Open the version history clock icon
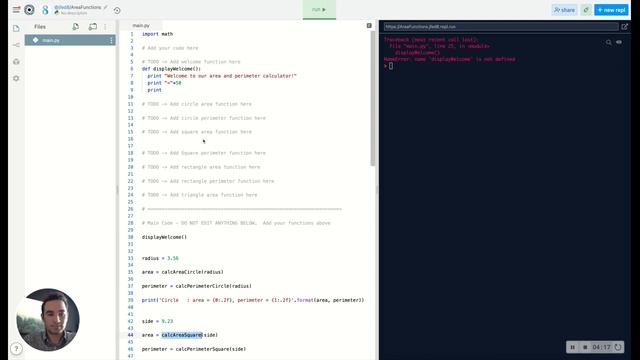Viewport: 640px width, 360px height. pyautogui.click(x=117, y=11)
